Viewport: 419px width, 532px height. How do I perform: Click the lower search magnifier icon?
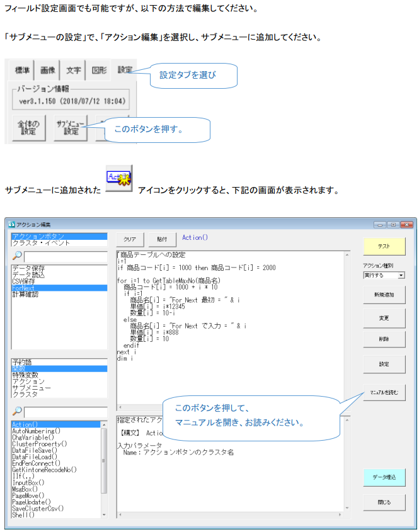pyautogui.click(x=17, y=411)
